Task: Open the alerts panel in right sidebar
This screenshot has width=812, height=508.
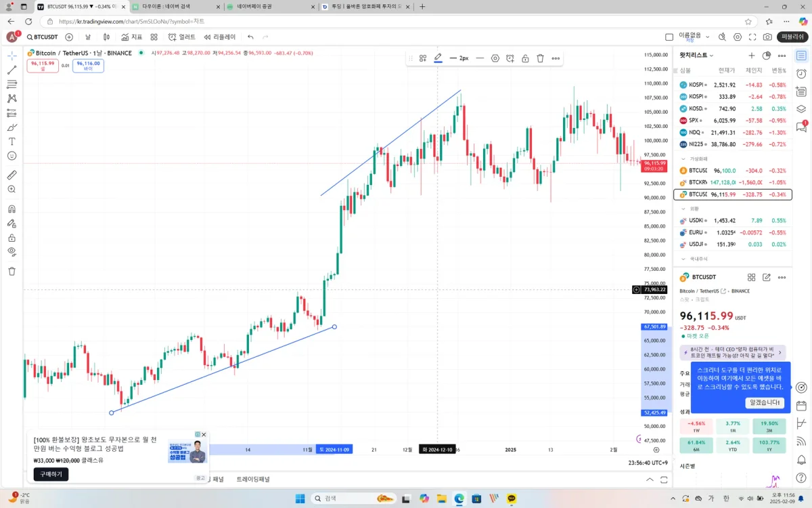Action: click(x=801, y=73)
